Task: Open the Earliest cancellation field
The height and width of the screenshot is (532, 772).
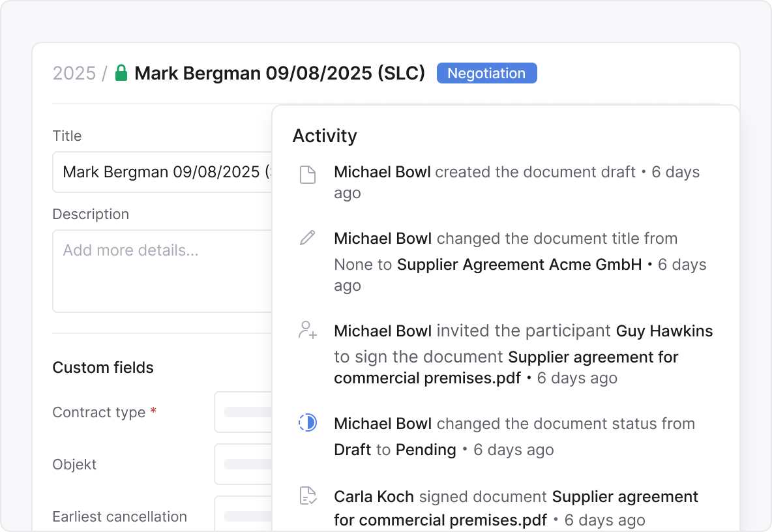Action: click(243, 515)
